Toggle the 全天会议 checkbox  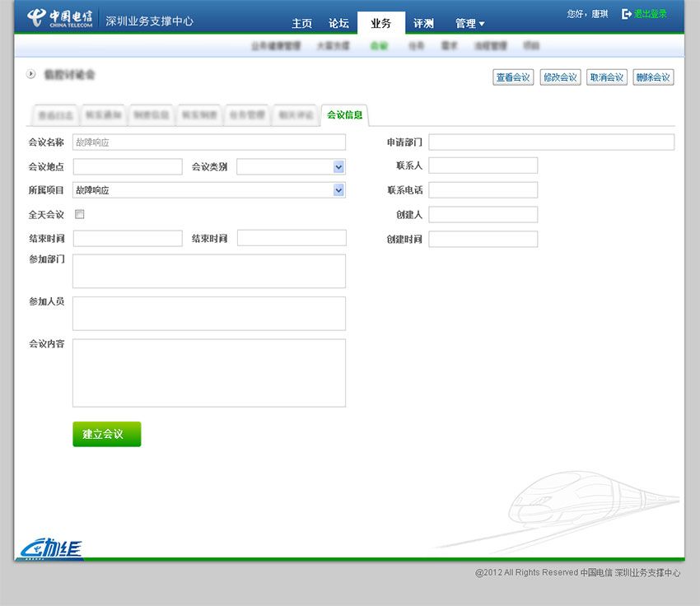(x=80, y=214)
